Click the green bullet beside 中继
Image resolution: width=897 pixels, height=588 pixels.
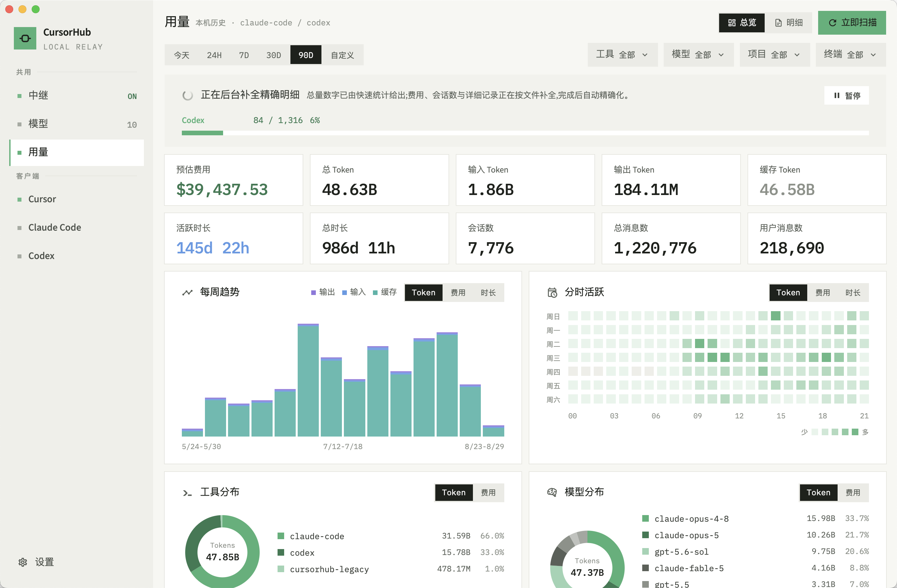(19, 96)
